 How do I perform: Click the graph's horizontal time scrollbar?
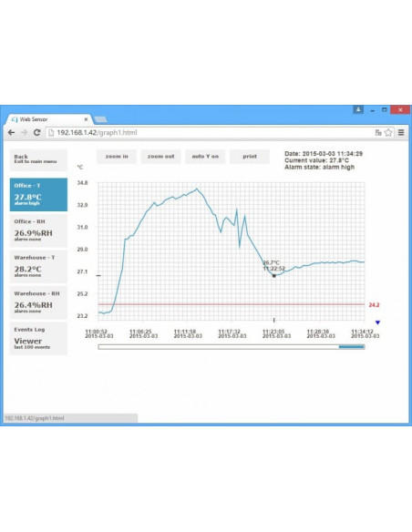tap(232, 347)
